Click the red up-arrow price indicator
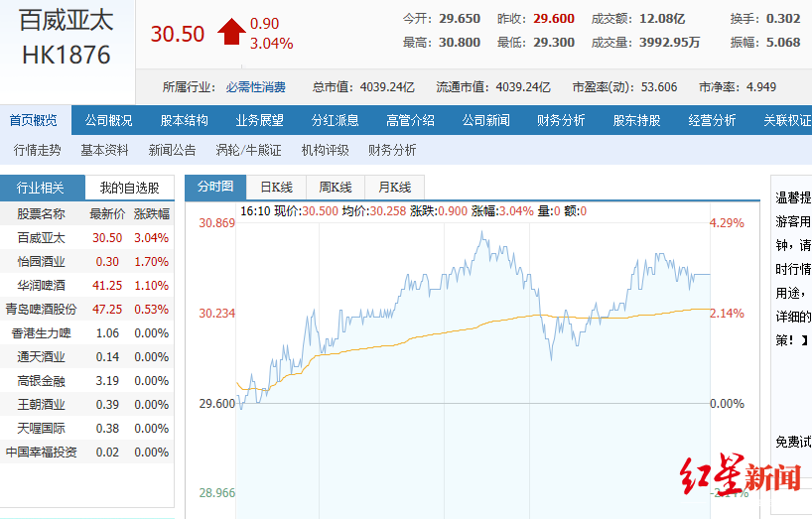Screen dimensions: 812x519 [231, 32]
